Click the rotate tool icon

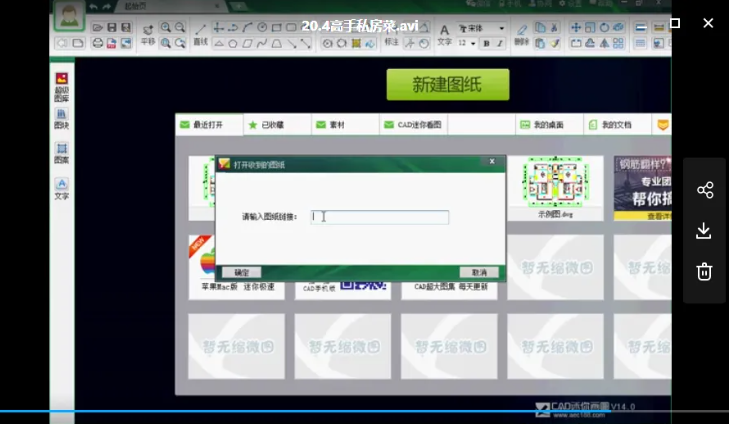[x=605, y=28]
